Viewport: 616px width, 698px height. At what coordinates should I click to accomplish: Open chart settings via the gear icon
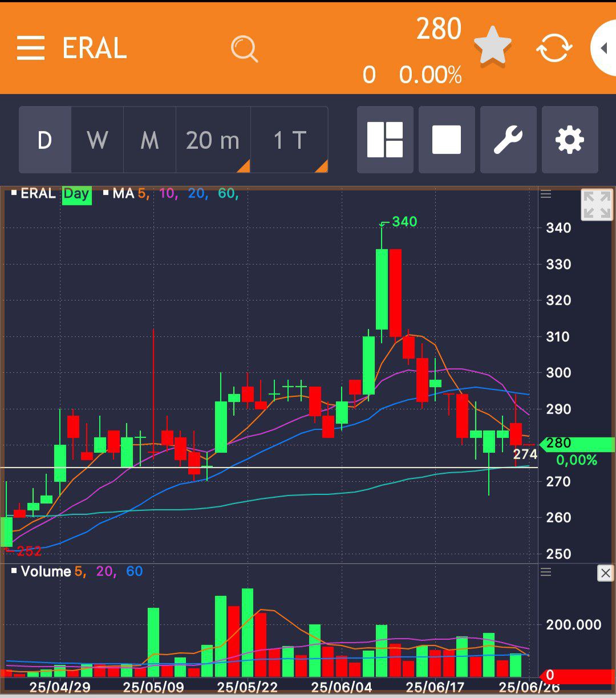[569, 140]
